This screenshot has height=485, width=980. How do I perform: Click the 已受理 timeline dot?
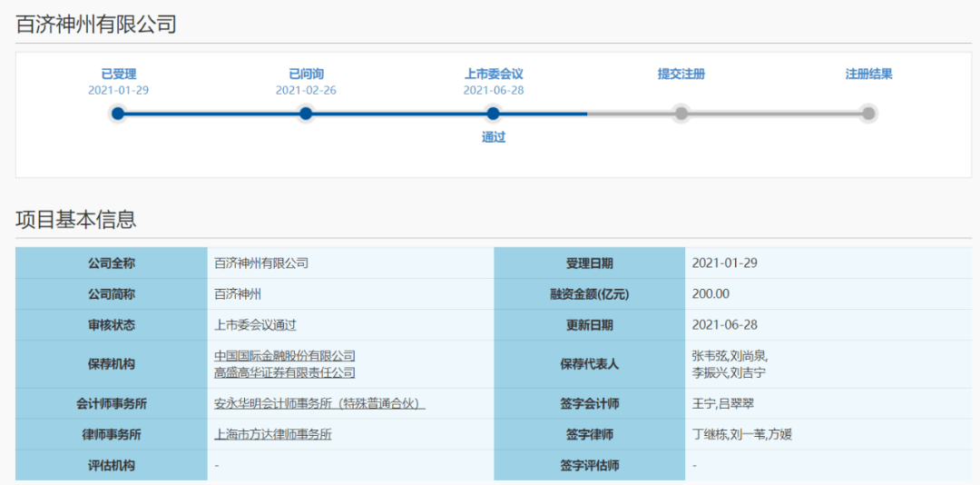tap(118, 114)
